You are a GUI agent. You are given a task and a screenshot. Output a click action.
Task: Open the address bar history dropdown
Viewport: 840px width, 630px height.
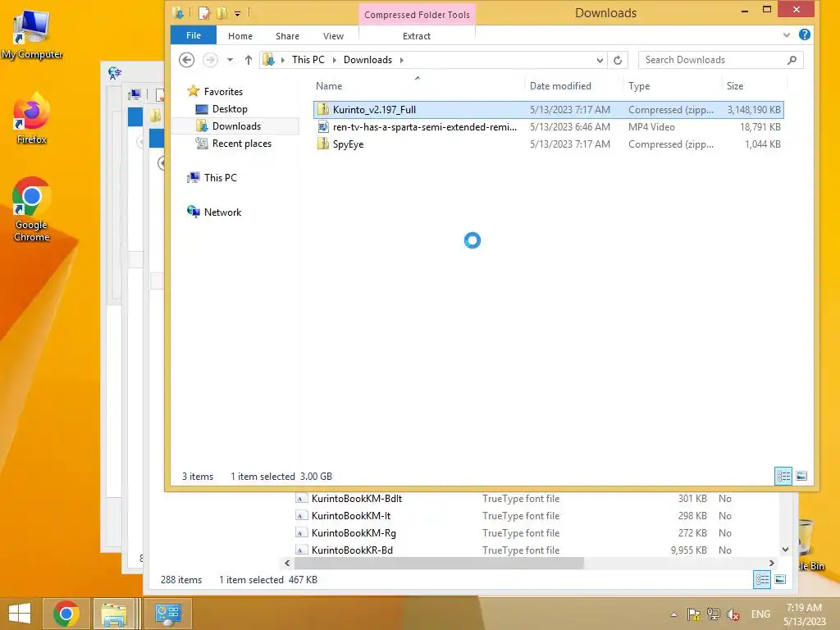[600, 61]
